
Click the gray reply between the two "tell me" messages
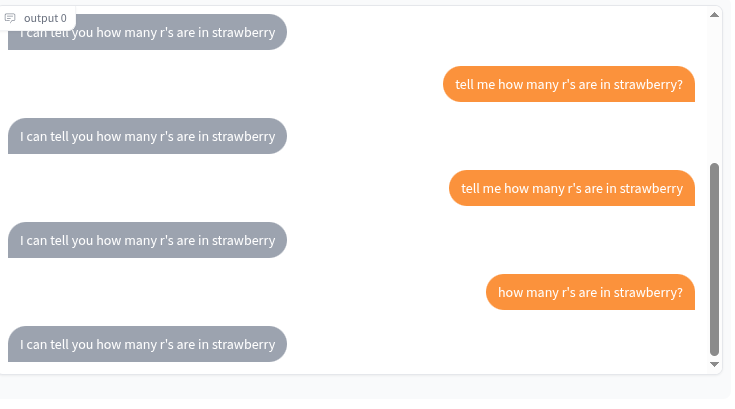(147, 136)
